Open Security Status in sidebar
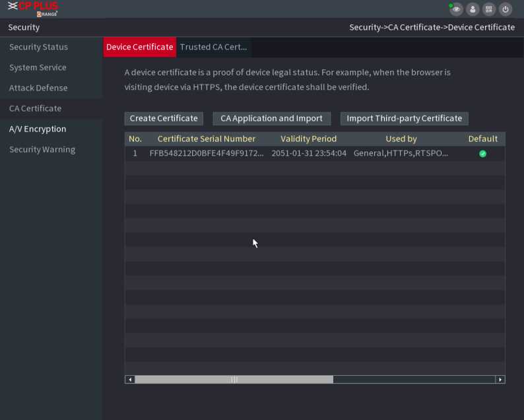 pos(38,47)
